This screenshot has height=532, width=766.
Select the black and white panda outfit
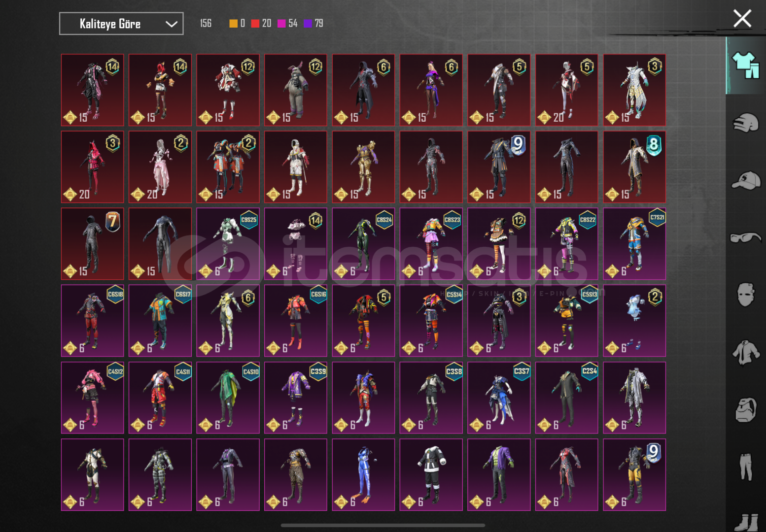coord(431,474)
